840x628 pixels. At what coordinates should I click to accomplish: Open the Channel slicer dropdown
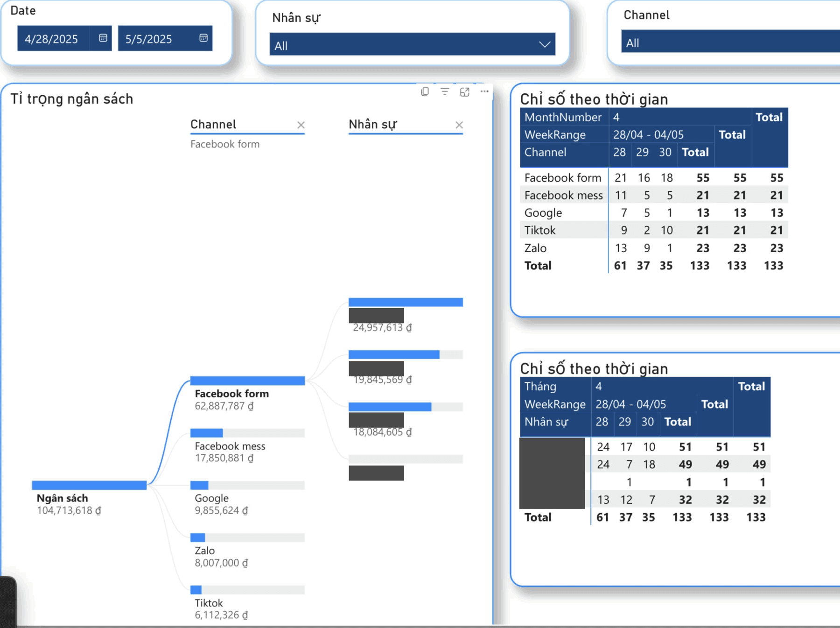730,42
